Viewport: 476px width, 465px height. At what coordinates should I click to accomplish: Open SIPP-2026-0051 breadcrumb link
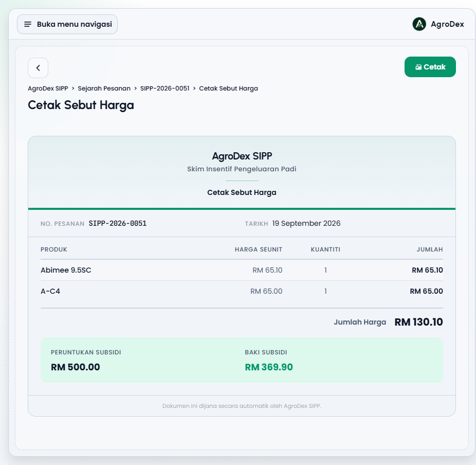164,88
